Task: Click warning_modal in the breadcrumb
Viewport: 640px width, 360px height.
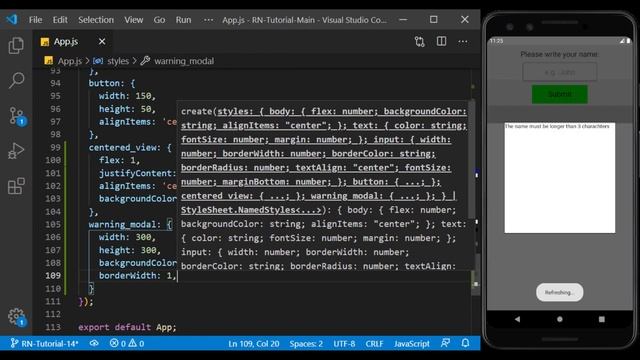Action: click(x=184, y=61)
